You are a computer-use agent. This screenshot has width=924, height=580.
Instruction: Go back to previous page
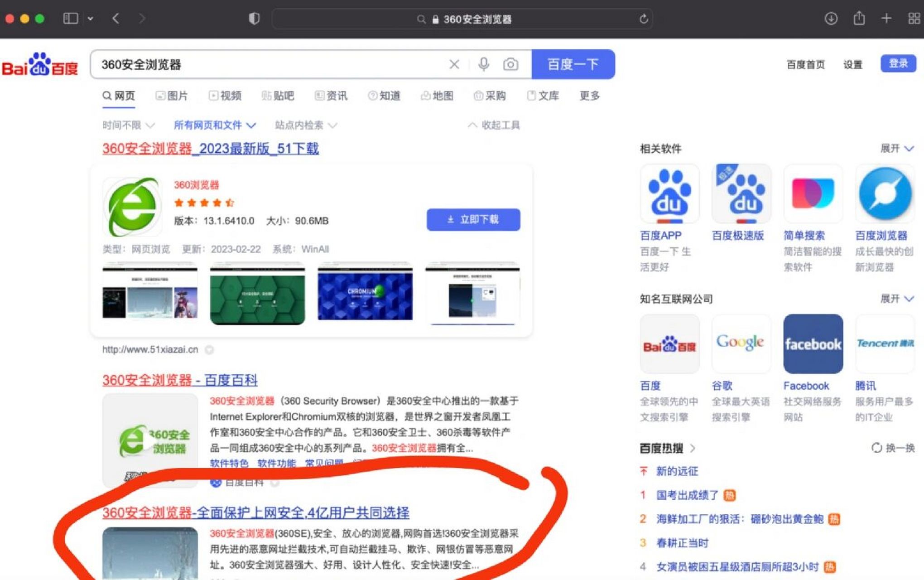click(x=116, y=19)
